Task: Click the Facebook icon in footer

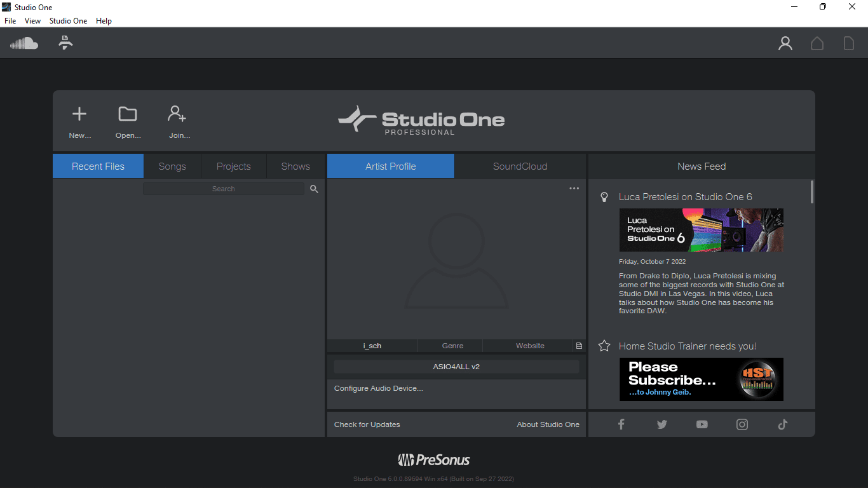Action: [x=621, y=424]
